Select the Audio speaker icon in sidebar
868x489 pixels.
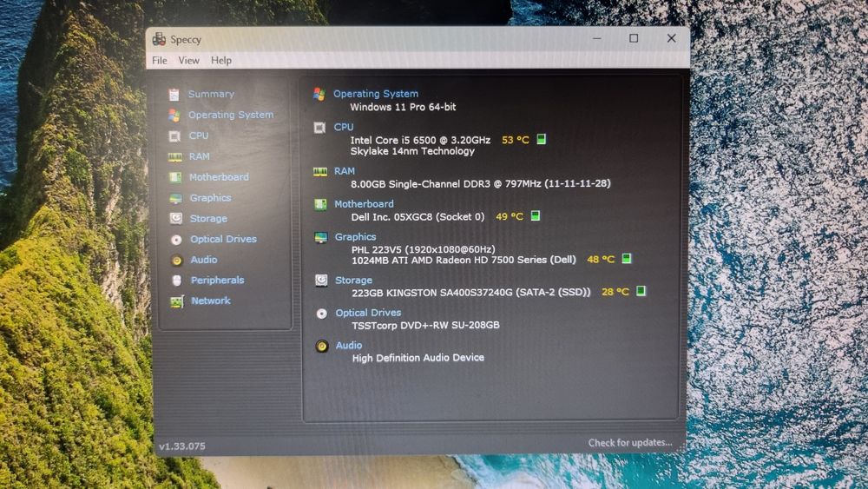(176, 261)
